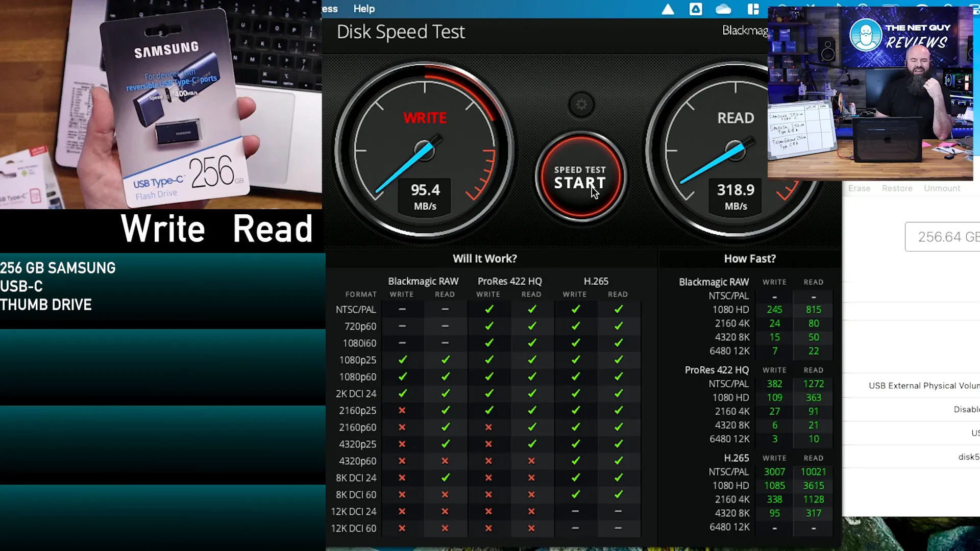Screen dimensions: 980x551
Task: Click the Will It Work? heading
Action: pyautogui.click(x=485, y=259)
